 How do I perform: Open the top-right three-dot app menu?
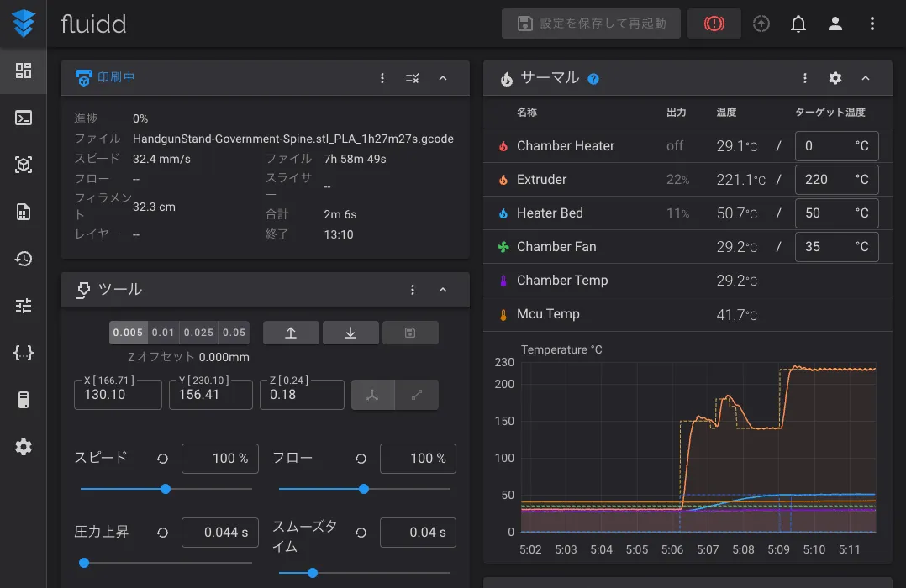point(872,24)
